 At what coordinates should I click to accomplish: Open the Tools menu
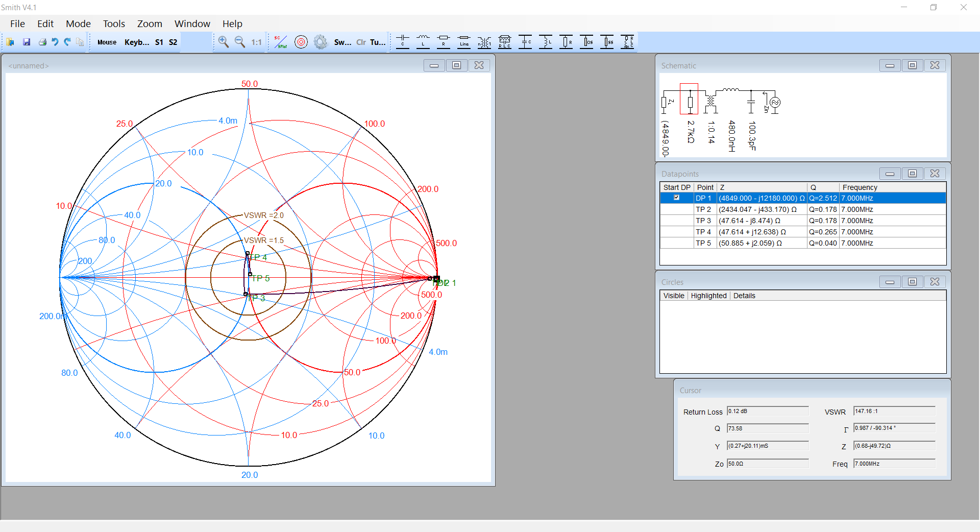pyautogui.click(x=114, y=23)
